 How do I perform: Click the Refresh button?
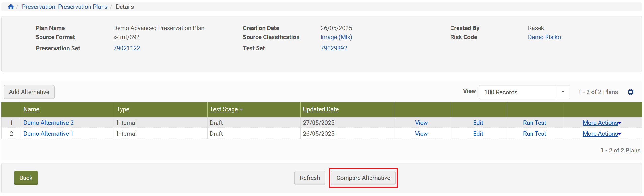(x=309, y=178)
